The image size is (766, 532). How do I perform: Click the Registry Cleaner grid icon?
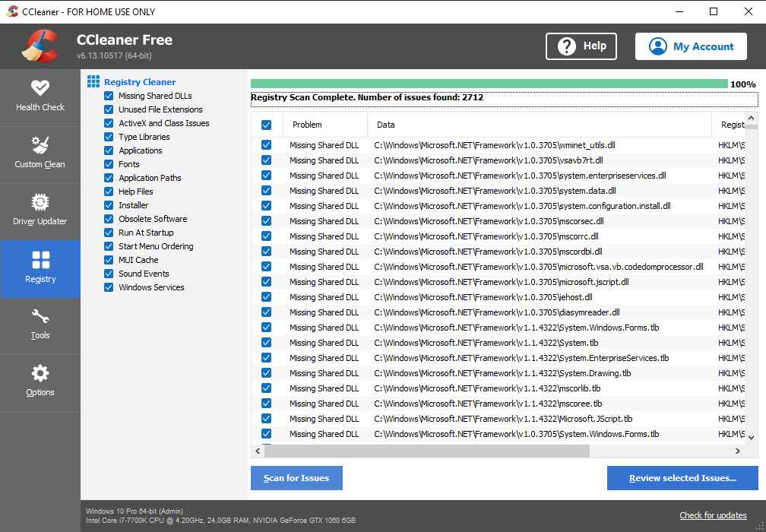(x=93, y=81)
